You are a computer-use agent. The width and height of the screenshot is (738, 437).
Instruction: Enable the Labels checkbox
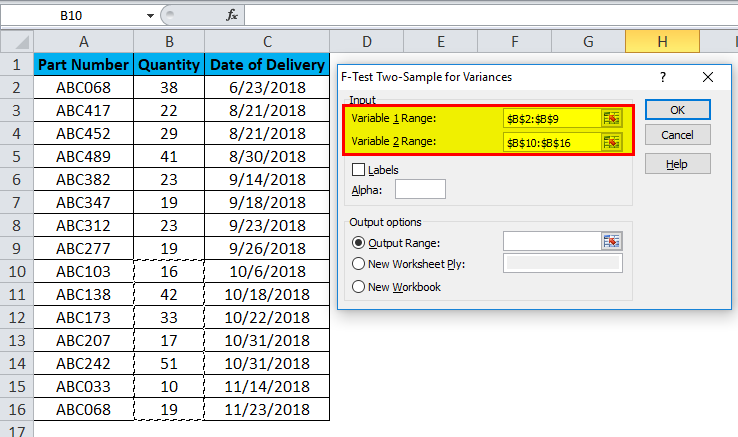[359, 170]
